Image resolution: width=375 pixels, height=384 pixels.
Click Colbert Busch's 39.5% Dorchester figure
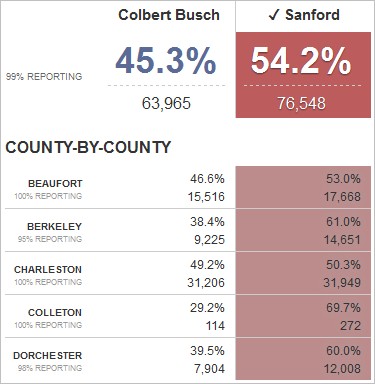[x=207, y=351]
